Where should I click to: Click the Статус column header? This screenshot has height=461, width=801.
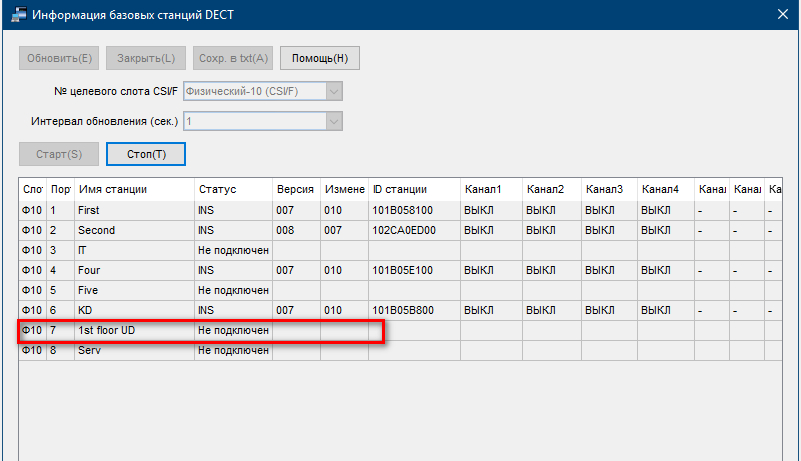click(x=233, y=189)
